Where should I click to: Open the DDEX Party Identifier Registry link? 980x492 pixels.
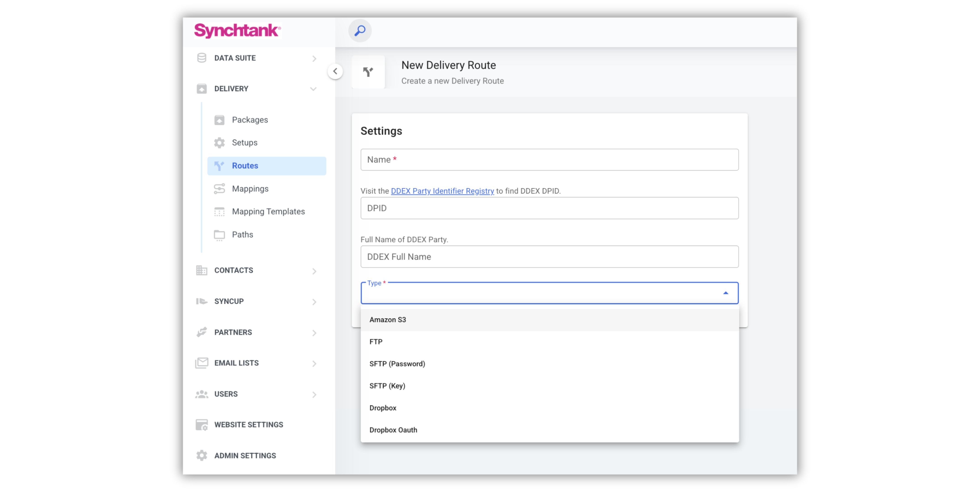tap(442, 191)
